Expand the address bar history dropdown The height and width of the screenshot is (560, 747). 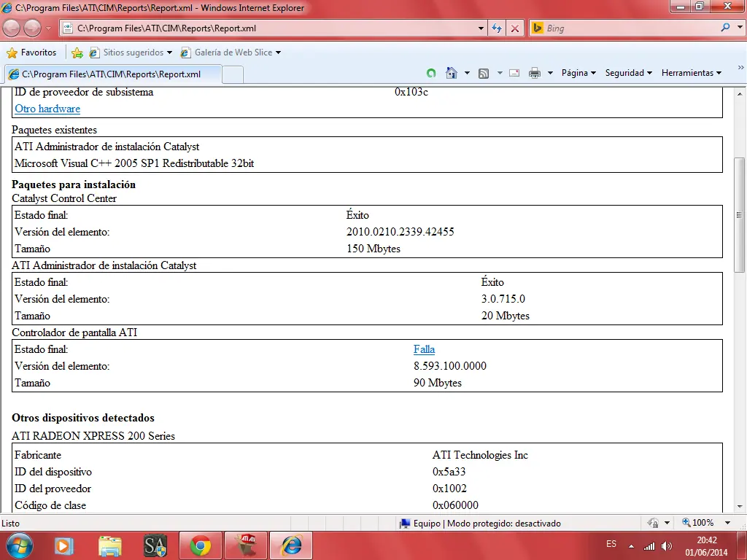(481, 28)
